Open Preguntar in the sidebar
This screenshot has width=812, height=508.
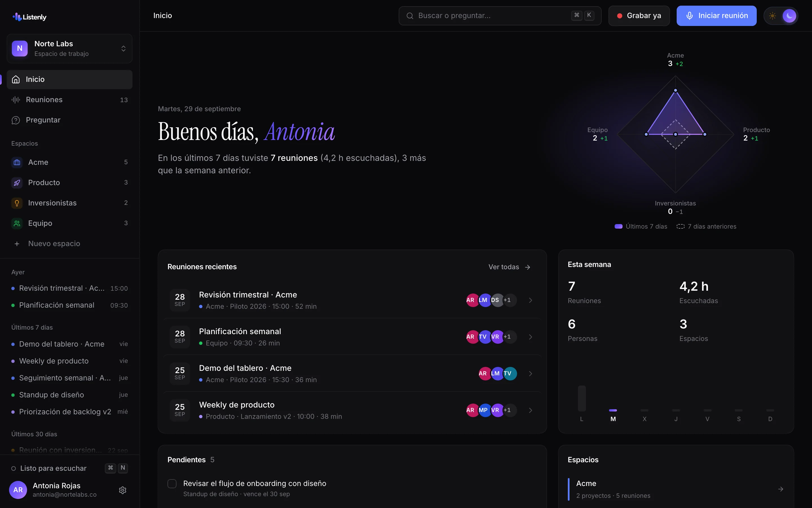69,120
